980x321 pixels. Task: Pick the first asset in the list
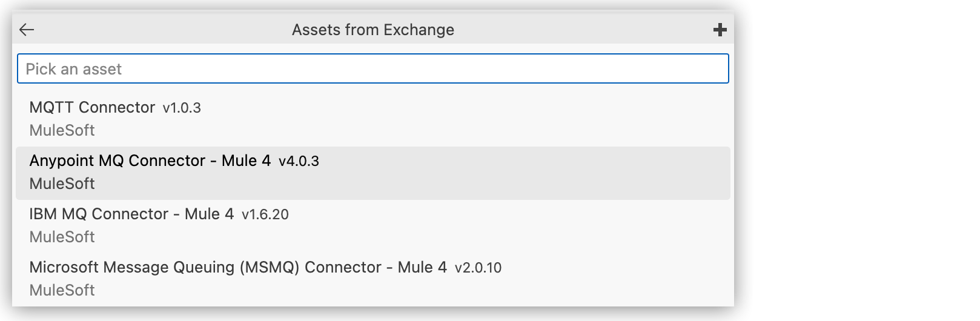click(372, 119)
